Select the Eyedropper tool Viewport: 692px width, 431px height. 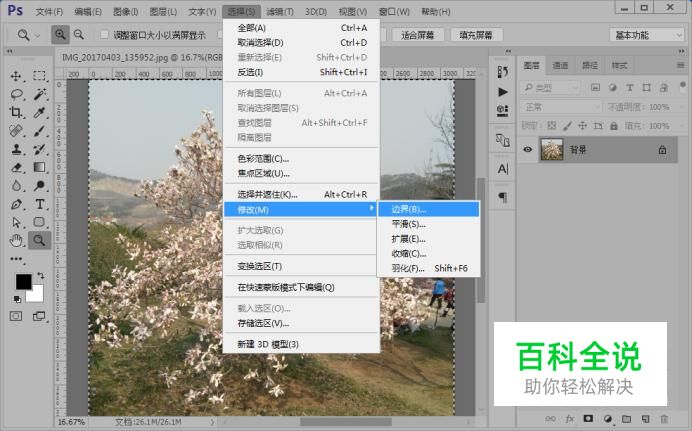(39, 112)
